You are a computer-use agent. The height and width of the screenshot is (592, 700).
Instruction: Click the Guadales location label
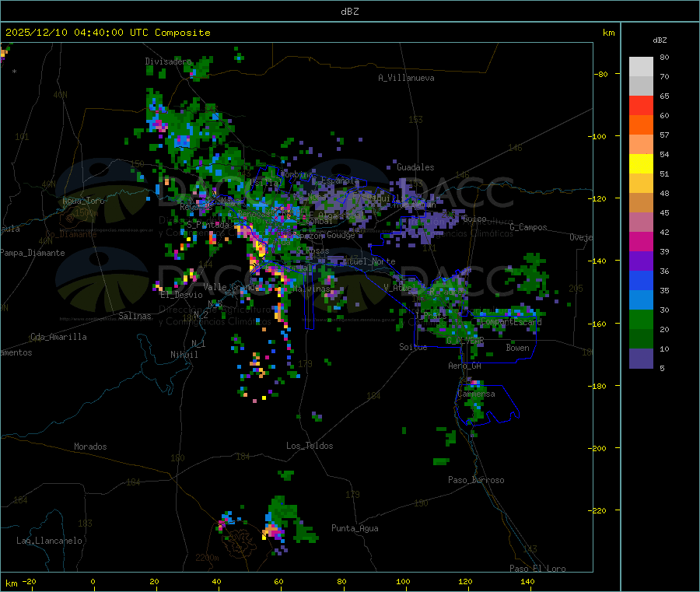pyautogui.click(x=415, y=167)
